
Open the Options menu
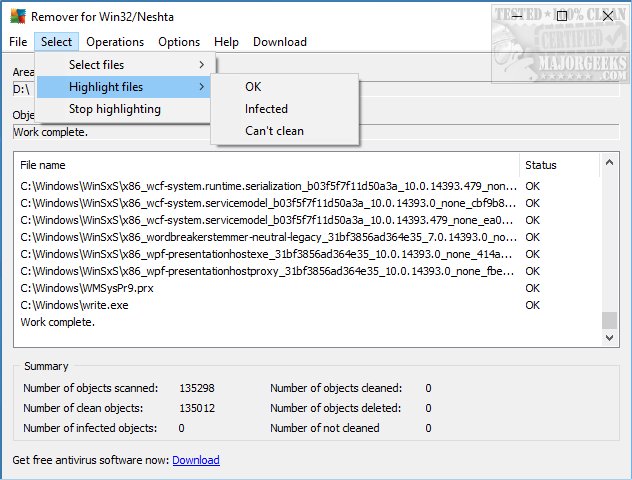179,42
